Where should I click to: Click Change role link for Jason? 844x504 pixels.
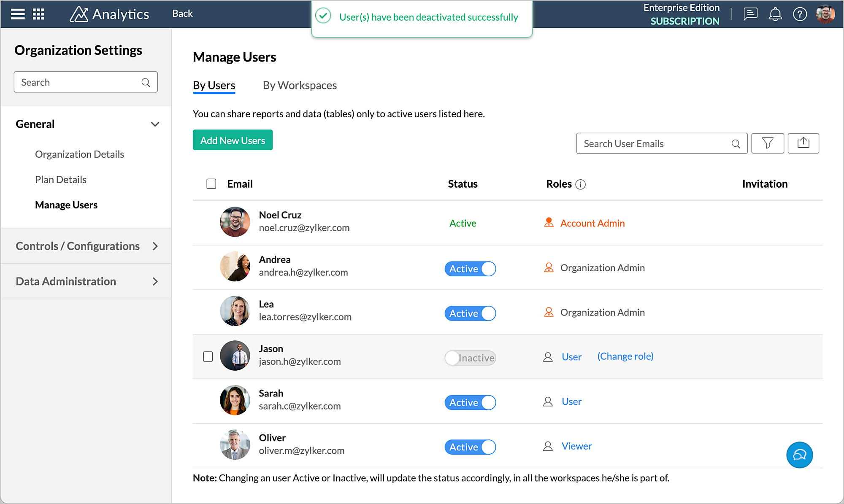pyautogui.click(x=625, y=356)
